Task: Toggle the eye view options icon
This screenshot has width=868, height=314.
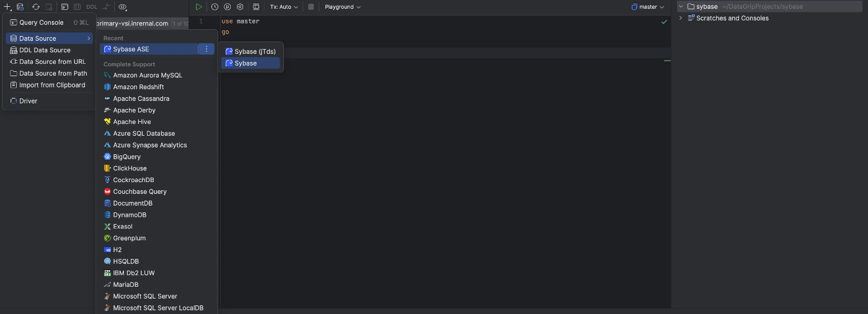Action: pos(122,7)
